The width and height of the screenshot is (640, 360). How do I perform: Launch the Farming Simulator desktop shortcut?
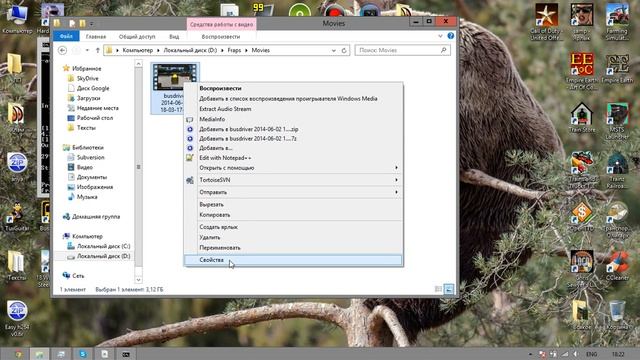coord(617,21)
